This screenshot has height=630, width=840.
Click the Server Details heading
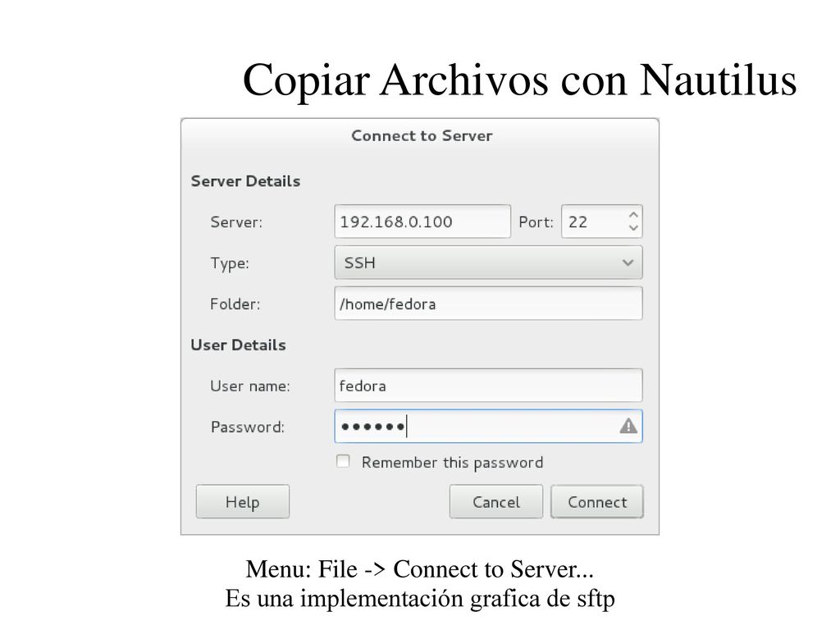coord(245,181)
